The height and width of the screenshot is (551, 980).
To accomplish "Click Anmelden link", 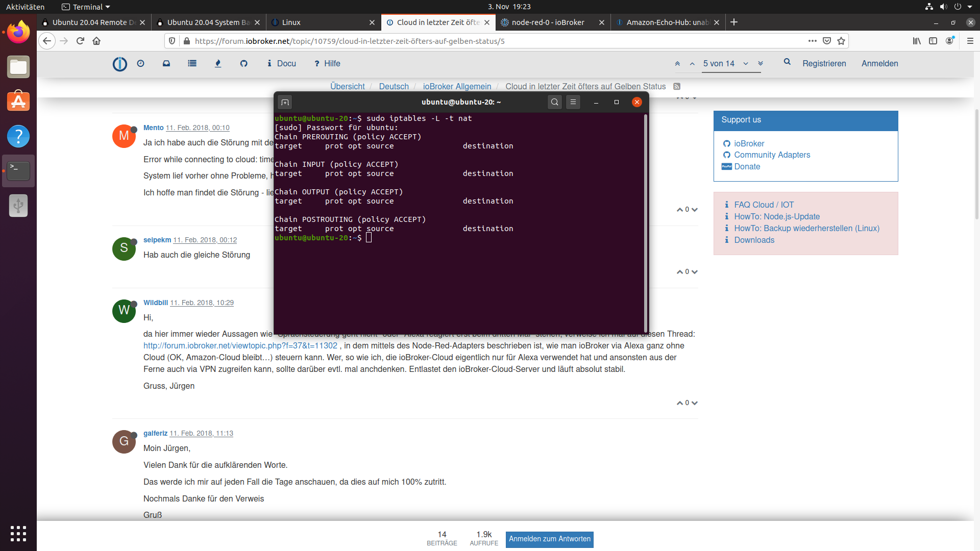I will coord(879,63).
